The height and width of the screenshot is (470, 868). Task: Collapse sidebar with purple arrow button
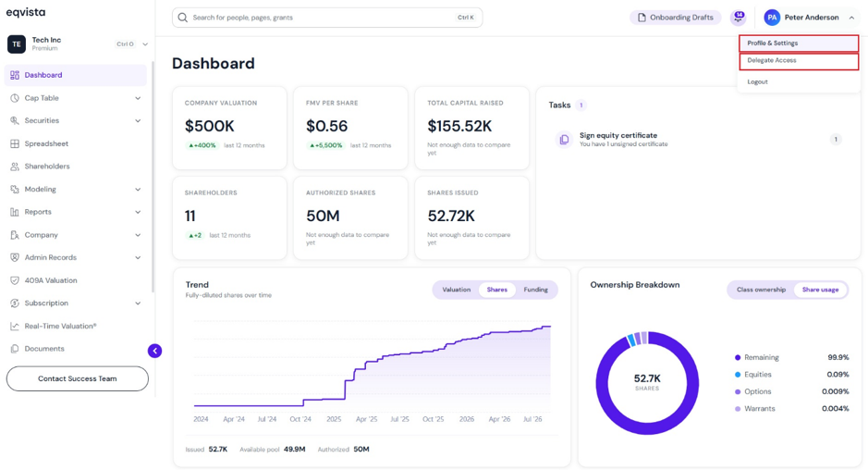click(155, 351)
